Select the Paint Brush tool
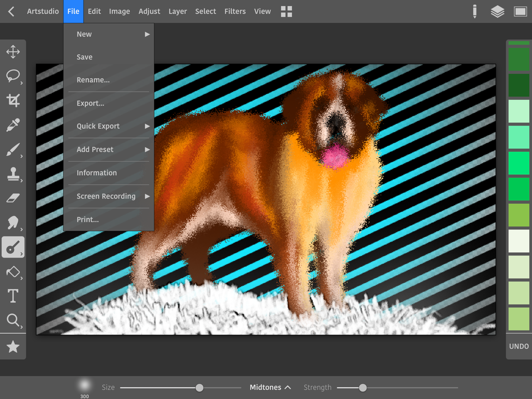The image size is (532, 399). point(13,150)
